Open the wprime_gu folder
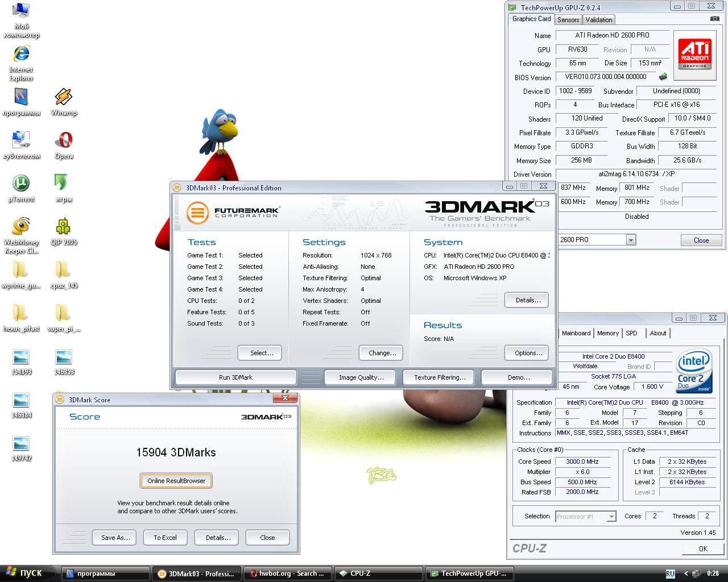 [22, 276]
